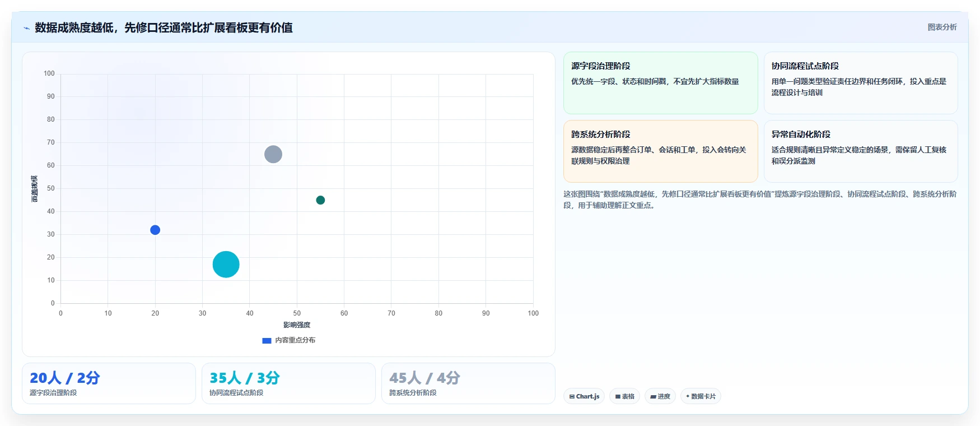
Task: Click the 20人 / 2分 stat card
Action: 109,383
